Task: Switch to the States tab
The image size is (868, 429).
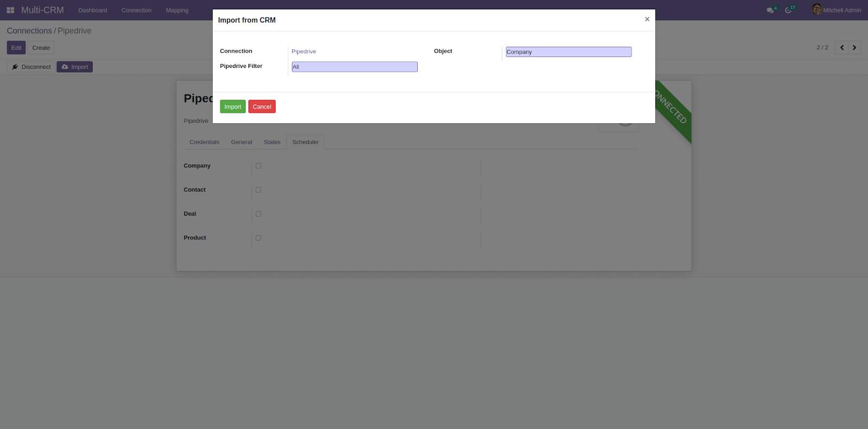Action: point(272,142)
